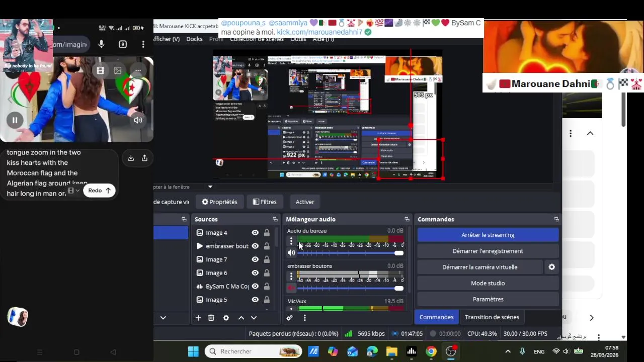Add a new source with plus icon
This screenshot has width=644, height=362.
click(x=198, y=318)
